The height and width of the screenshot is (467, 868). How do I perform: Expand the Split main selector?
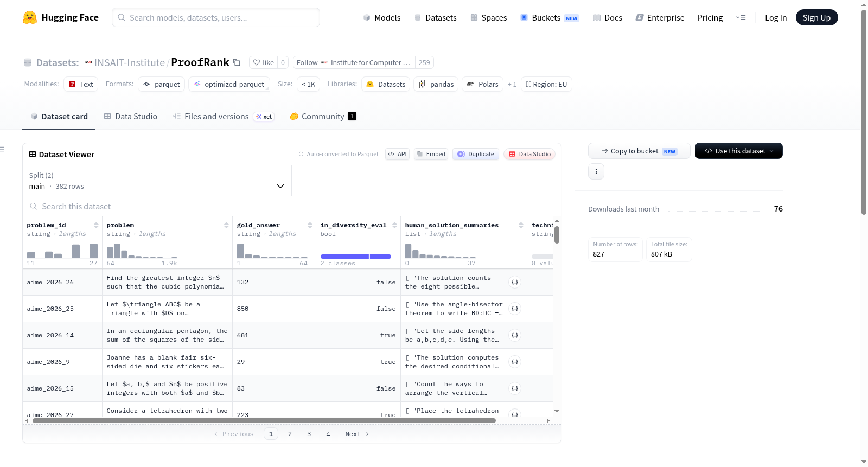tap(157, 181)
